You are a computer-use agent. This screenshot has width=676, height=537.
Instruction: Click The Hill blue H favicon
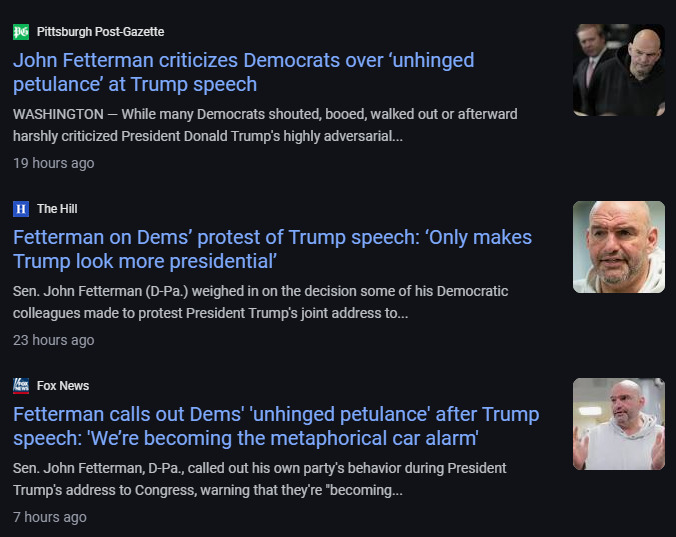pyautogui.click(x=21, y=209)
